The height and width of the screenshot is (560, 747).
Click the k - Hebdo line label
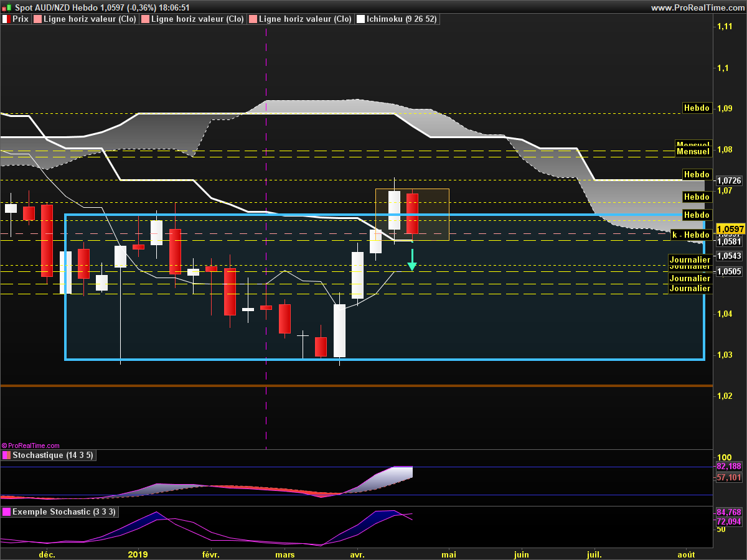691,235
